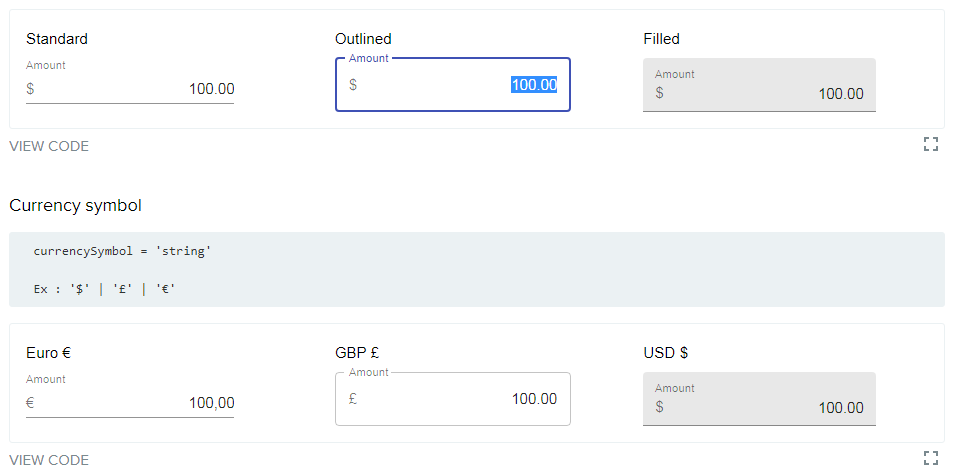This screenshot has width=958, height=476.
Task: Click the highlighted 100.00 in the Outlined field
Action: click(534, 85)
